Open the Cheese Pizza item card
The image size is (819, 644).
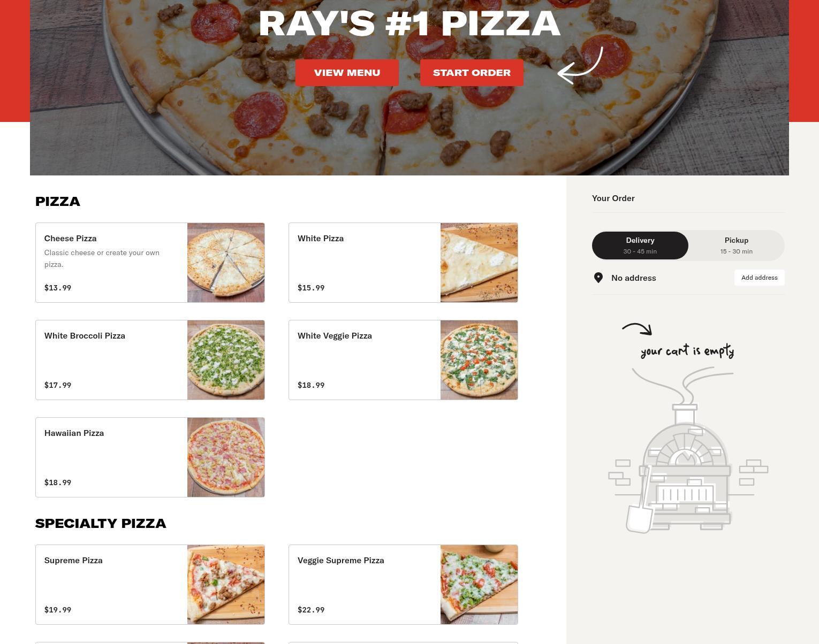pos(150,263)
